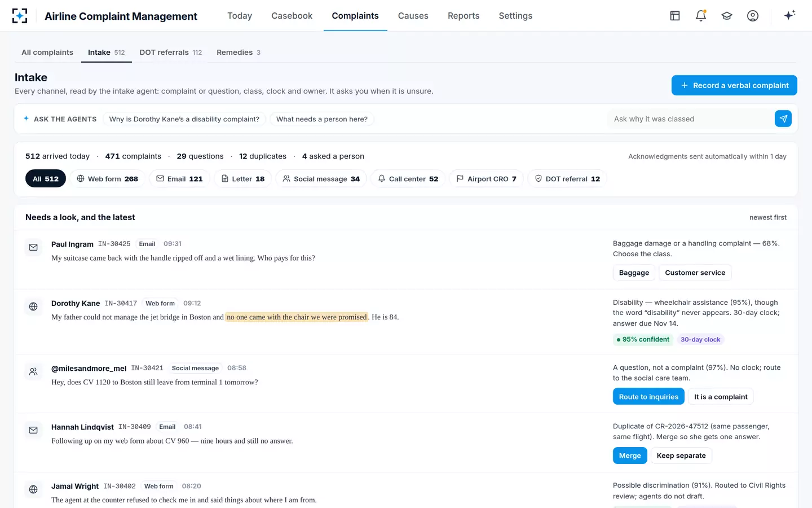Viewport: 812px width, 508px height.
Task: Filter intake by Letter 18
Action: point(242,179)
